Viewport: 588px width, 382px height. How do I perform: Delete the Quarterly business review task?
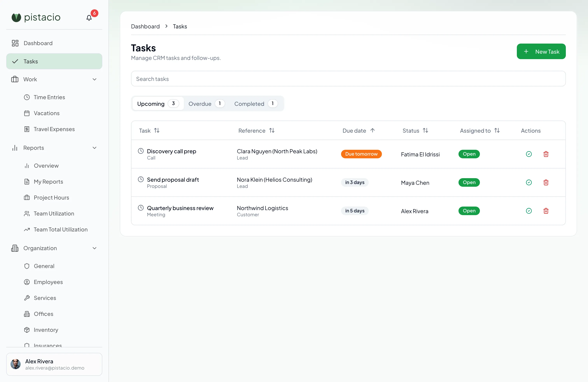546,211
